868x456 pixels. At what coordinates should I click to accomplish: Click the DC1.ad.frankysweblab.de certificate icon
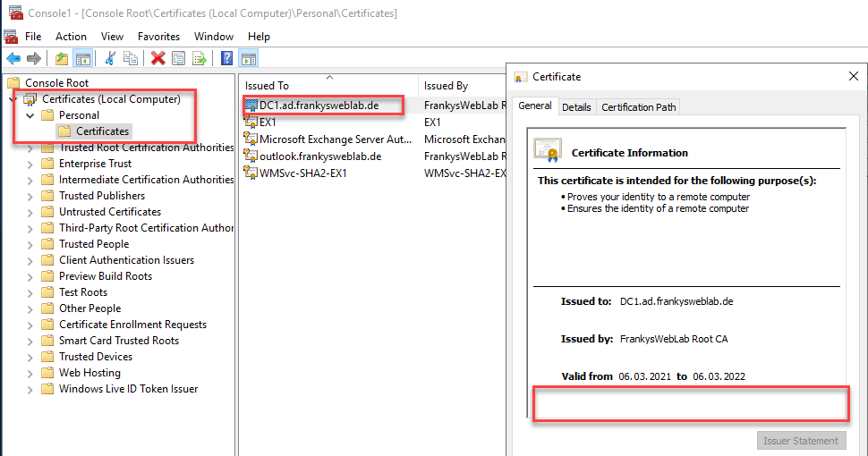(x=251, y=106)
